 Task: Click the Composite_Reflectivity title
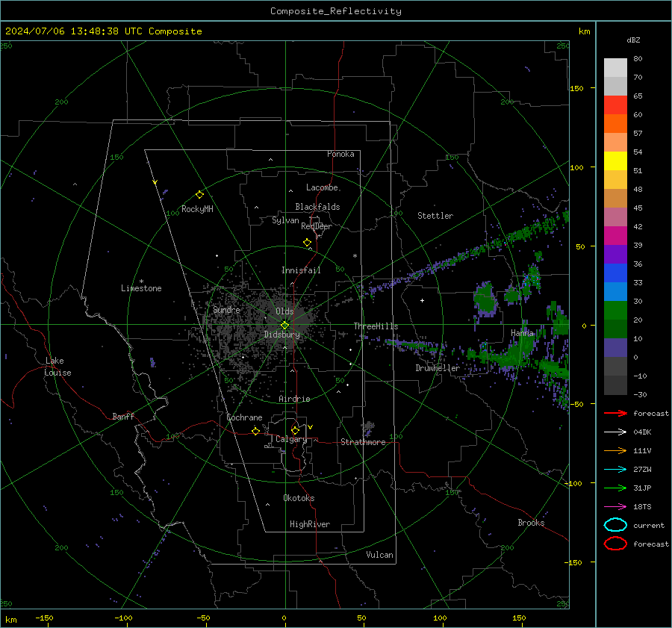point(336,11)
